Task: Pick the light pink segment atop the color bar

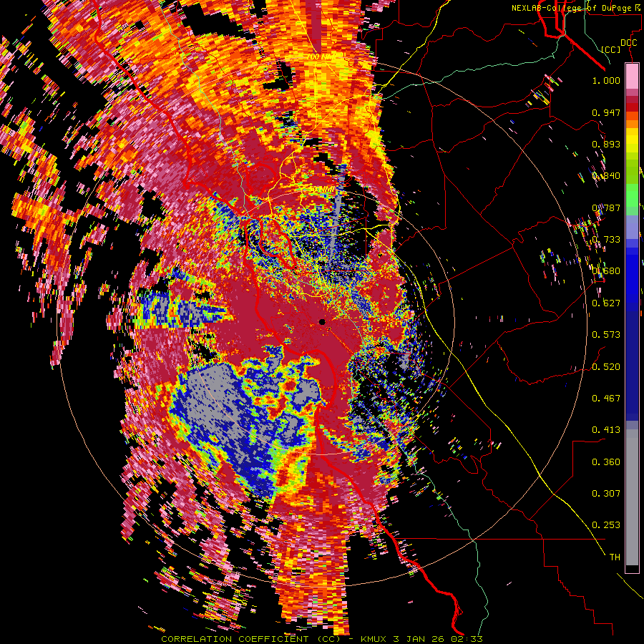Action: (632, 77)
